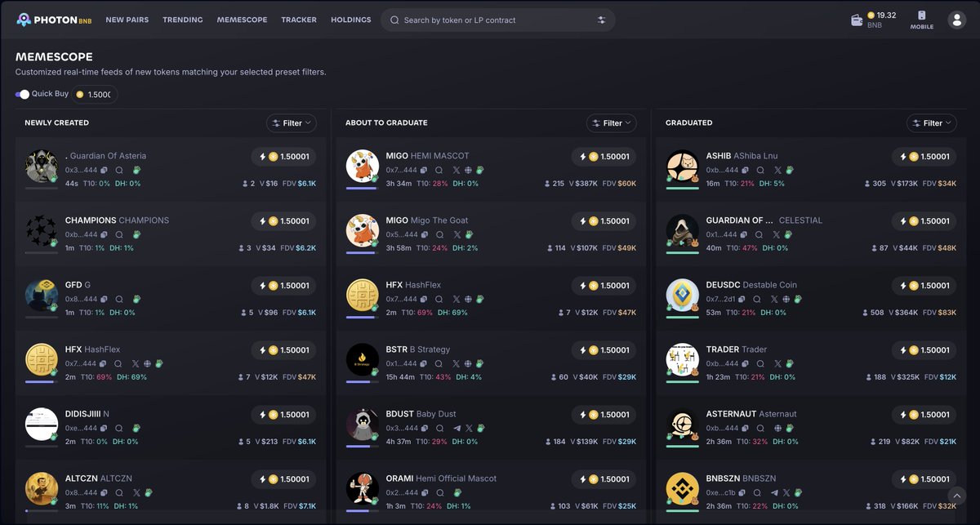Click the scroll-to-top arrow button
980x525 pixels.
pos(956,496)
